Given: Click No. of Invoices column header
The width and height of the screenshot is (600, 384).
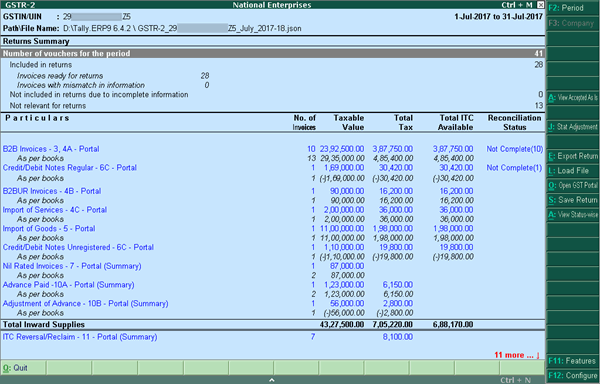Looking at the screenshot, I should tap(304, 123).
